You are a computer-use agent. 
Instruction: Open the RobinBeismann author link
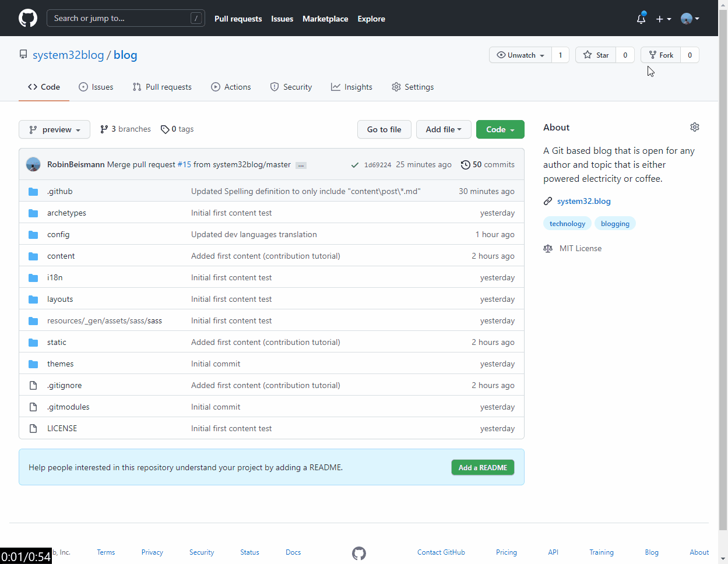(x=76, y=164)
